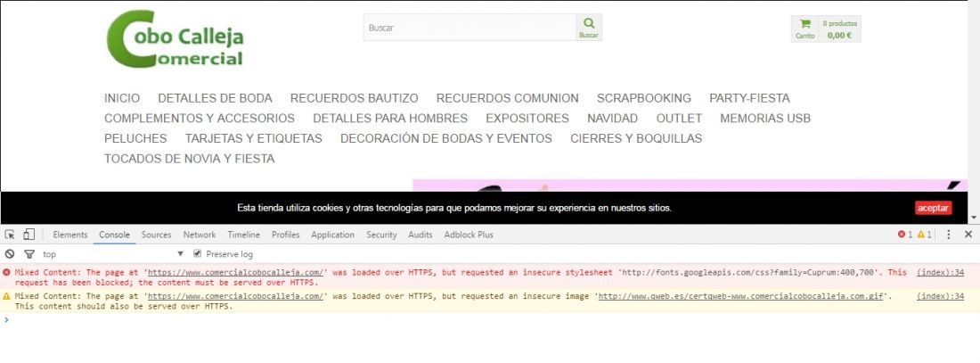
Task: Switch to the Network tab
Action: tap(200, 235)
